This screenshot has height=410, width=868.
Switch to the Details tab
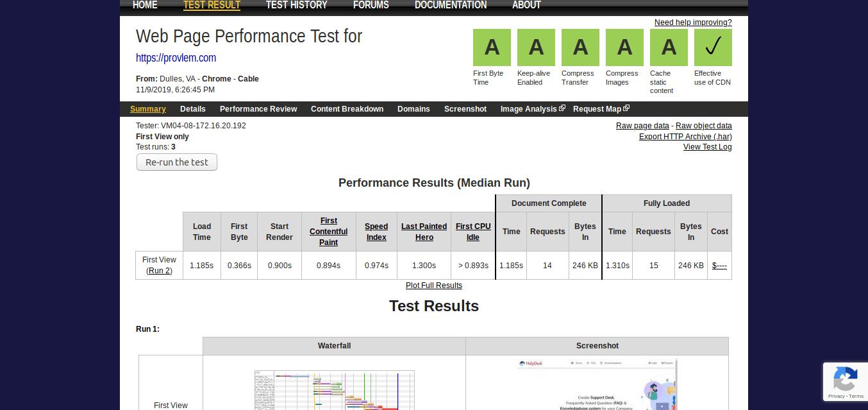(x=193, y=109)
